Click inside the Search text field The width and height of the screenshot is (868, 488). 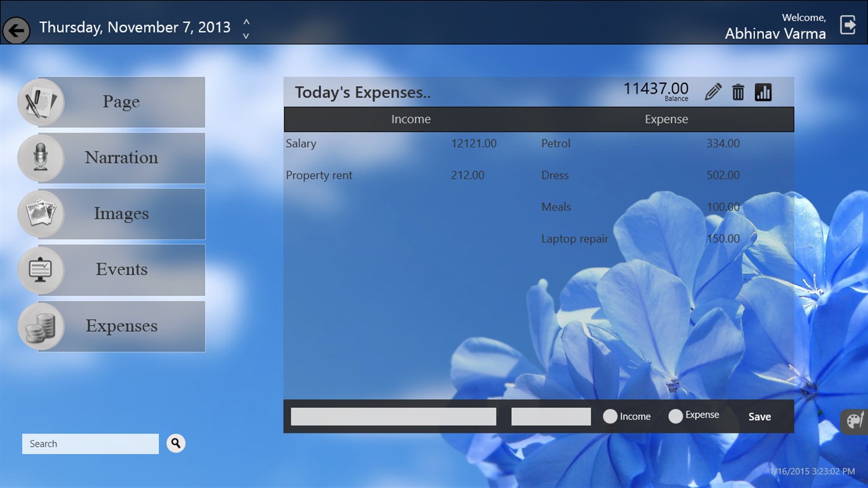click(90, 443)
